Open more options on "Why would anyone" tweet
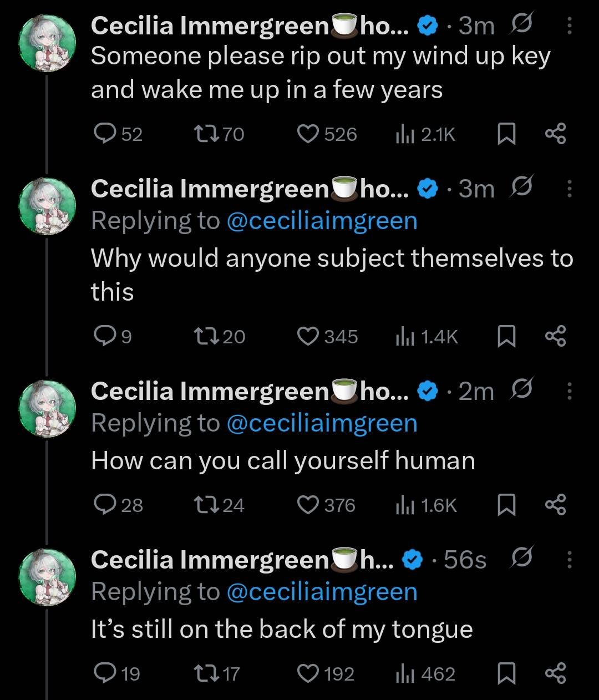This screenshot has width=599, height=700. click(569, 189)
